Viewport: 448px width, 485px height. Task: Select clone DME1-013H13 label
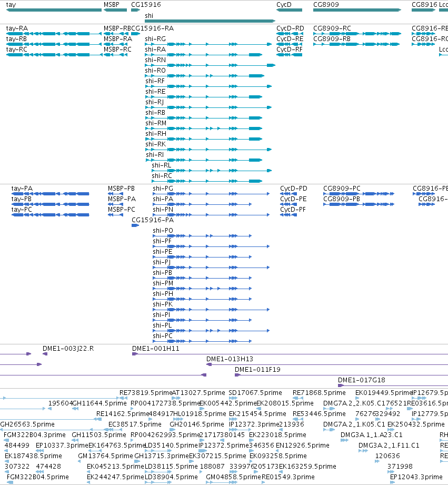tap(230, 359)
